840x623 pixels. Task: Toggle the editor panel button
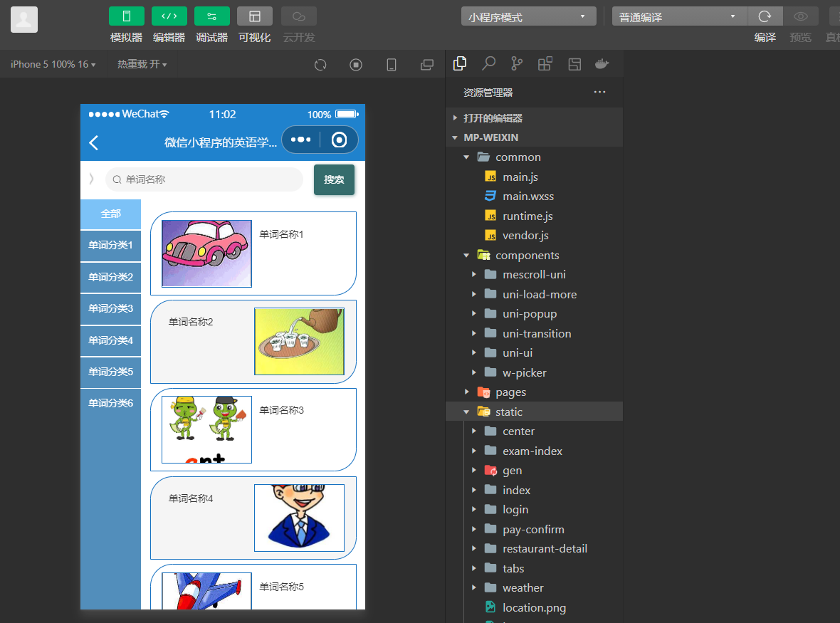pyautogui.click(x=169, y=16)
